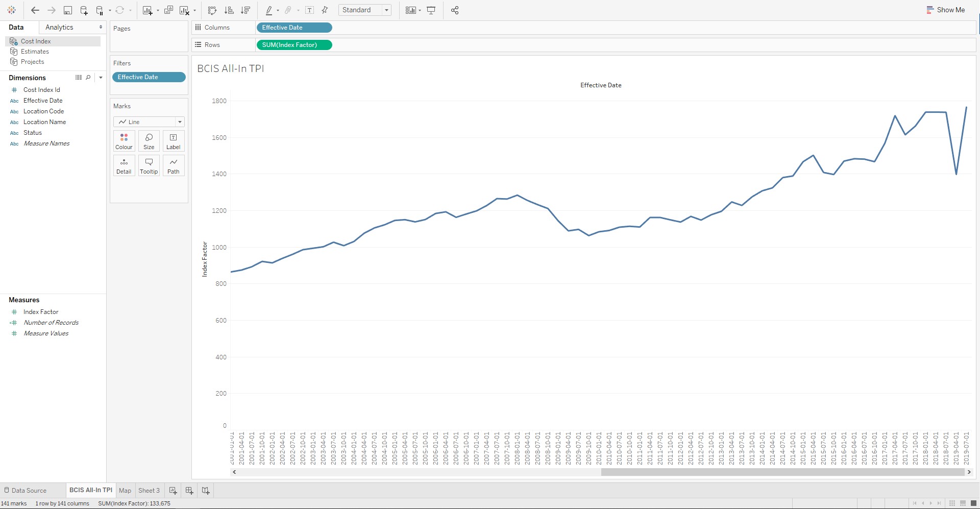The image size is (980, 509).
Task: Click the Show/Hide Cards icon
Action: pyautogui.click(x=410, y=10)
